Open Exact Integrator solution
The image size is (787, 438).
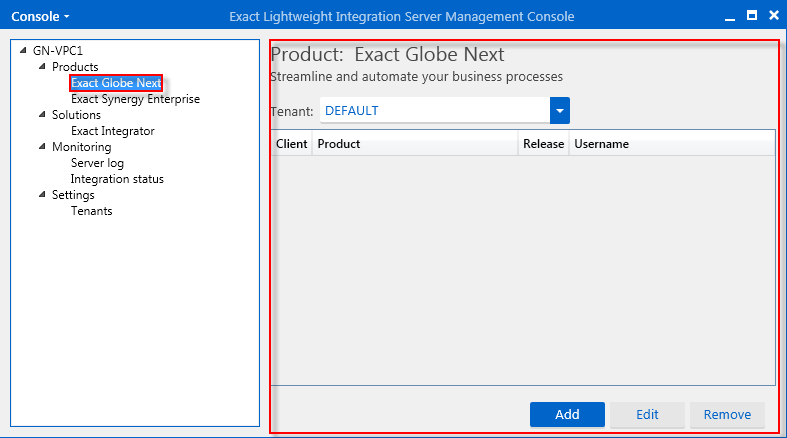[112, 131]
